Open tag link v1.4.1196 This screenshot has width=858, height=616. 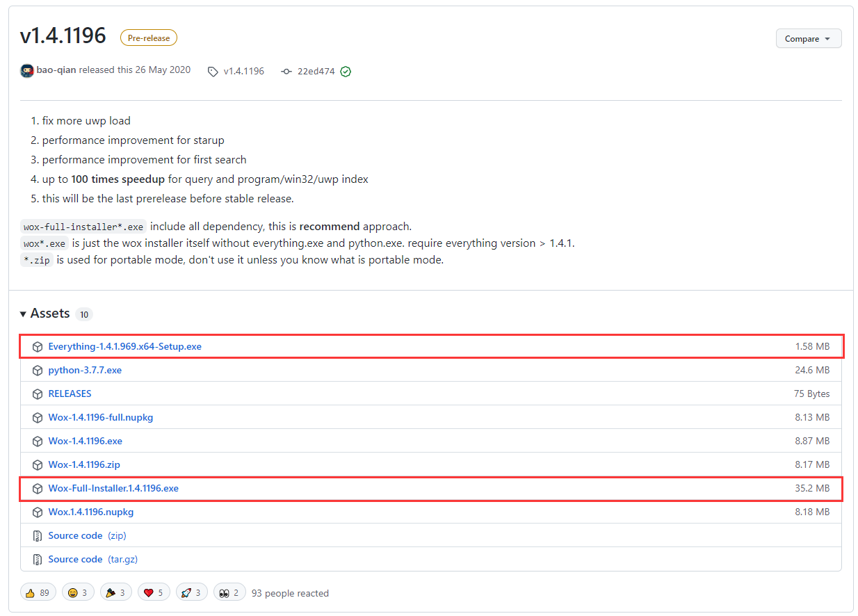(x=243, y=71)
